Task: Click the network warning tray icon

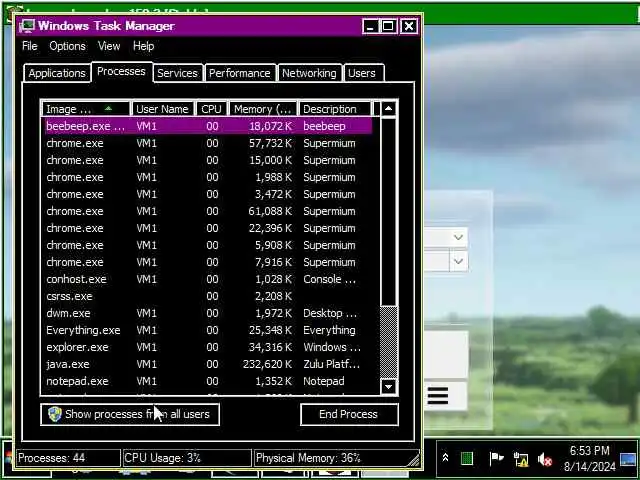Action: pyautogui.click(x=521, y=459)
